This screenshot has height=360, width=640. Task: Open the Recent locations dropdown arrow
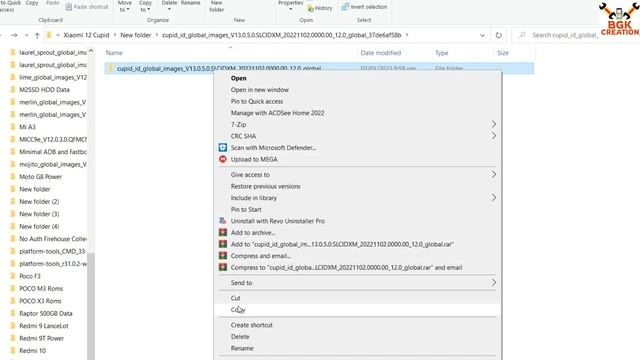(x=27, y=36)
